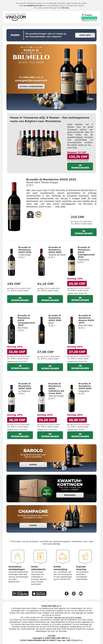This screenshot has width=103, height=644.
Task: Click ONTDEK AANBIEDINGEN on Brunello banner
Action: point(31,86)
